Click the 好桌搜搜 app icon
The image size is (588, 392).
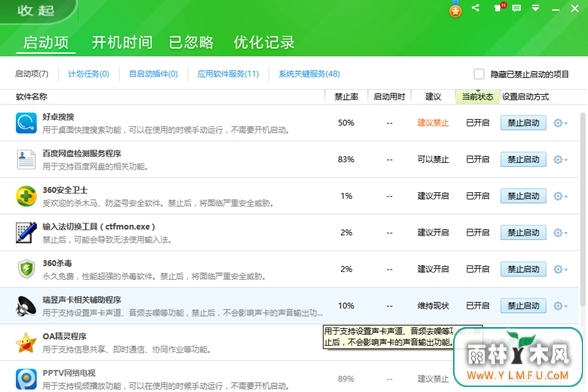point(26,123)
